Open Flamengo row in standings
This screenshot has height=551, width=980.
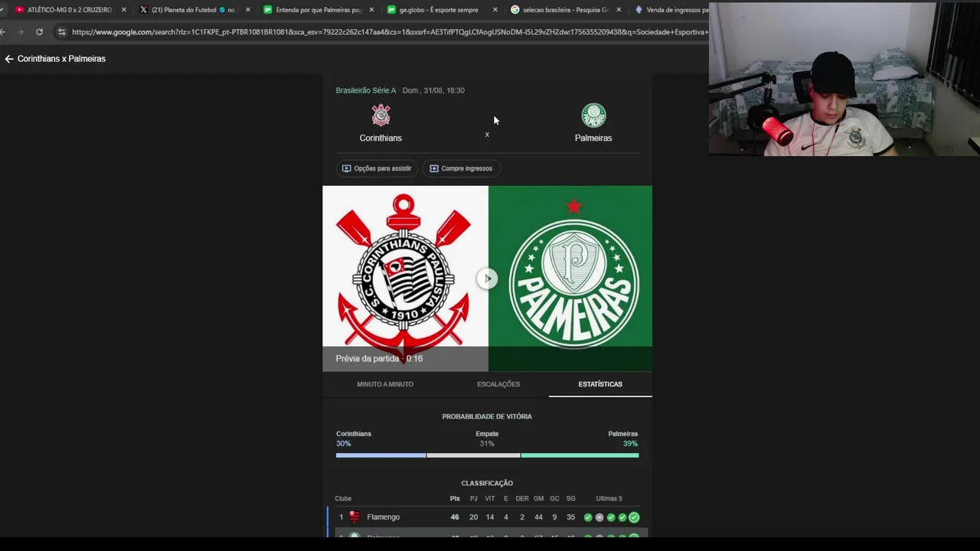(x=487, y=517)
